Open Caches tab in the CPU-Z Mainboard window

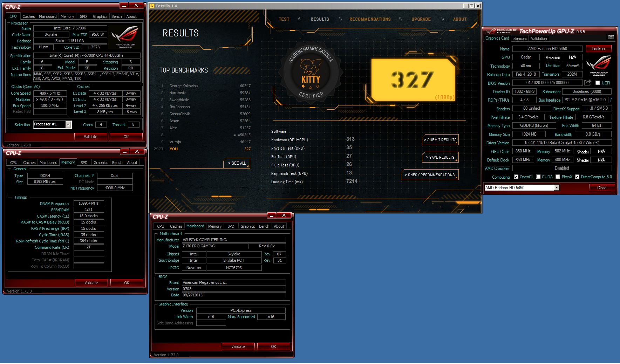(x=176, y=226)
